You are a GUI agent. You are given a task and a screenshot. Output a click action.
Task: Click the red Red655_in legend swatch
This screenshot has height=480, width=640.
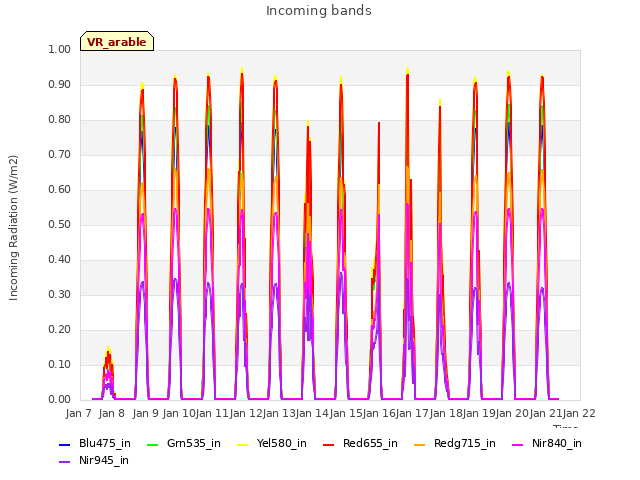click(329, 444)
